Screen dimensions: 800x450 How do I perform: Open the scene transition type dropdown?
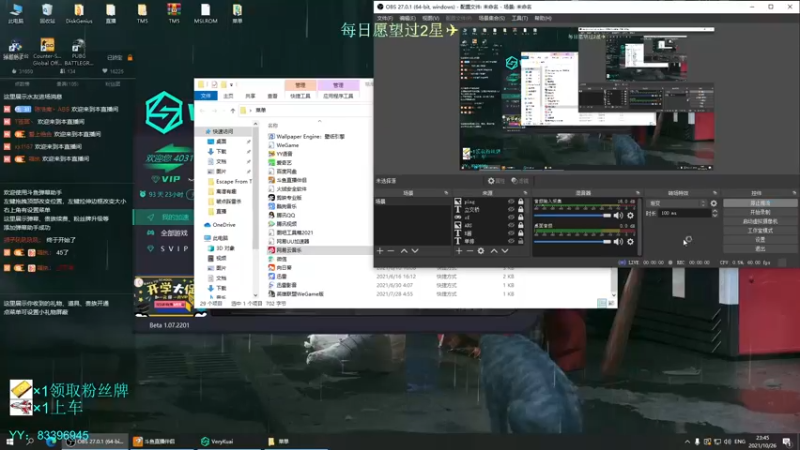677,203
